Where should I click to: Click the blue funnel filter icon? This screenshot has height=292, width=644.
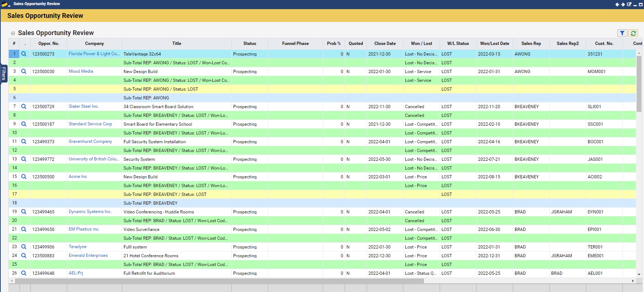point(622,33)
